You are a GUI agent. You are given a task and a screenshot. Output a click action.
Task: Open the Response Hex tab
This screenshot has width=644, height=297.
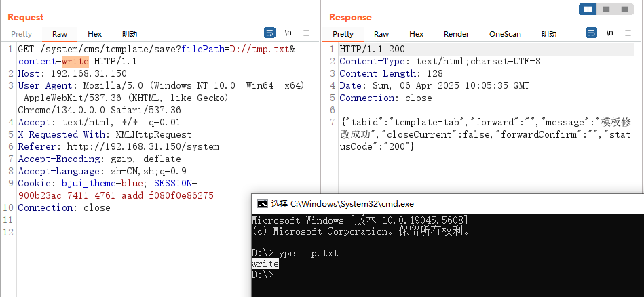417,34
